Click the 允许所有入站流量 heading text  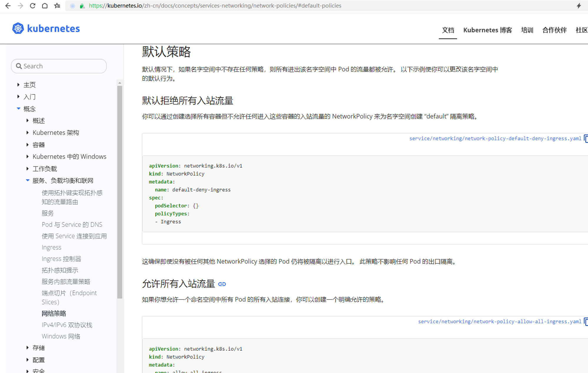[x=178, y=284]
